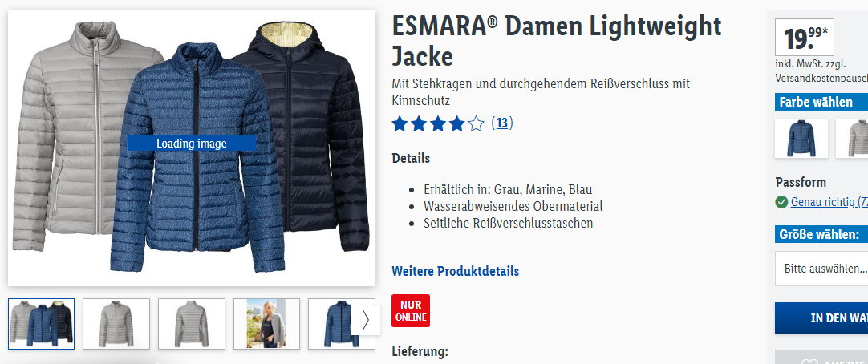Select the grey jacket front thumbnail
Viewport: 868px width, 364px height.
tap(116, 324)
